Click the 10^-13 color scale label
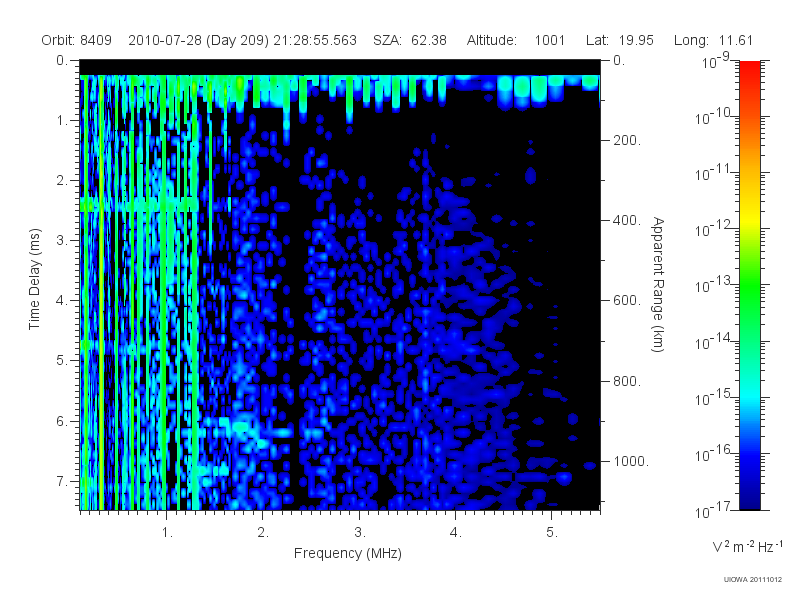 pyautogui.click(x=712, y=285)
